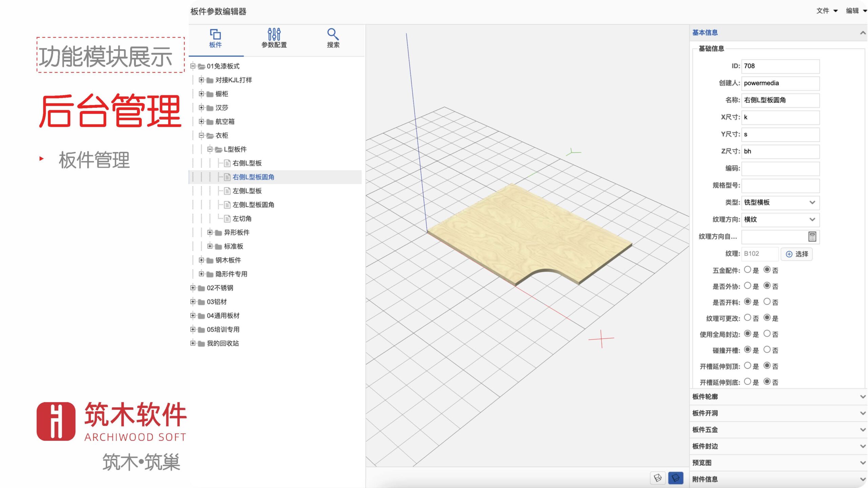This screenshot has height=488, width=868.
Task: Open the 参数配置 sliders icon
Action: click(274, 35)
